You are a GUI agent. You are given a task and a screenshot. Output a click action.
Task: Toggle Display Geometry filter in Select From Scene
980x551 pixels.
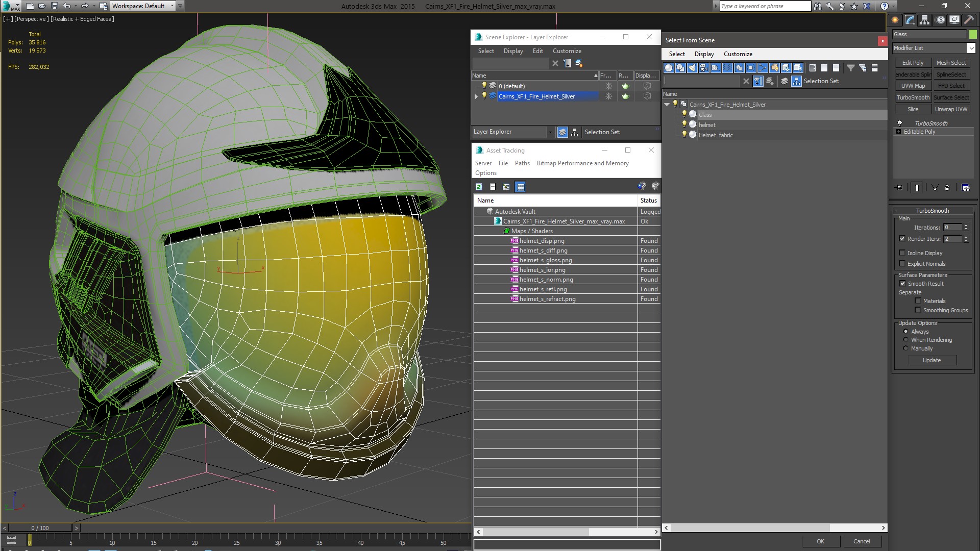[x=669, y=68]
